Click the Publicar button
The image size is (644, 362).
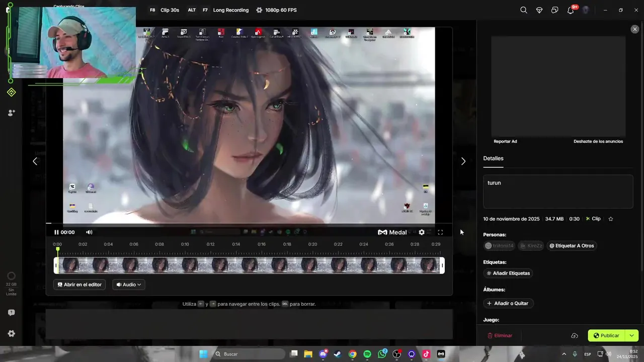click(606, 336)
